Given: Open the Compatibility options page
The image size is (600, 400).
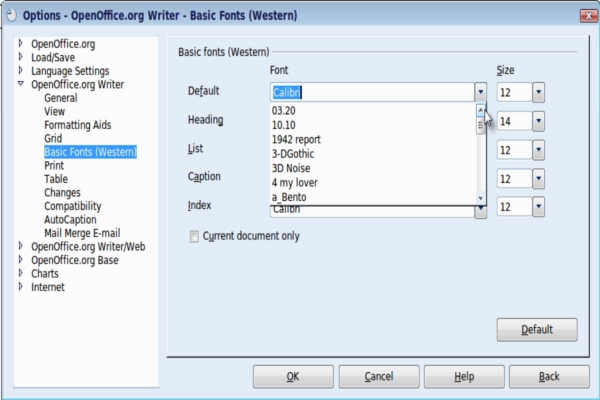Looking at the screenshot, I should (x=73, y=206).
